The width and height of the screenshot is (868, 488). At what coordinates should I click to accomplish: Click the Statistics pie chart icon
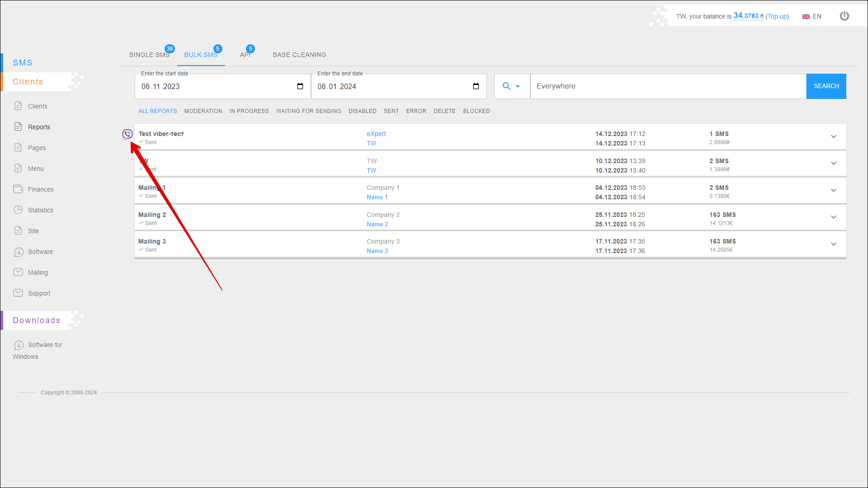pyautogui.click(x=18, y=210)
